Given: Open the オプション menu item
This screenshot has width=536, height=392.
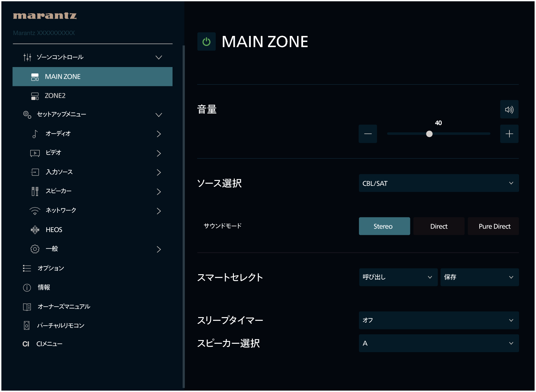Looking at the screenshot, I should point(92,268).
